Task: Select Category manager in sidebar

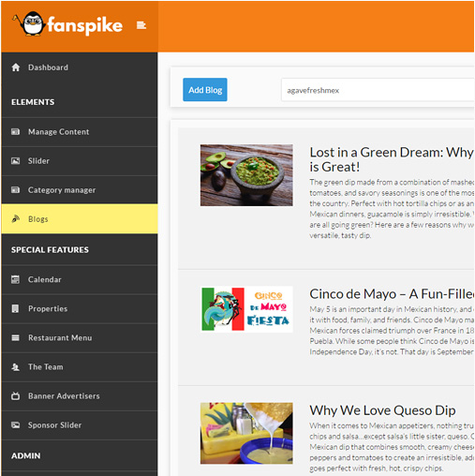Action: click(x=80, y=190)
